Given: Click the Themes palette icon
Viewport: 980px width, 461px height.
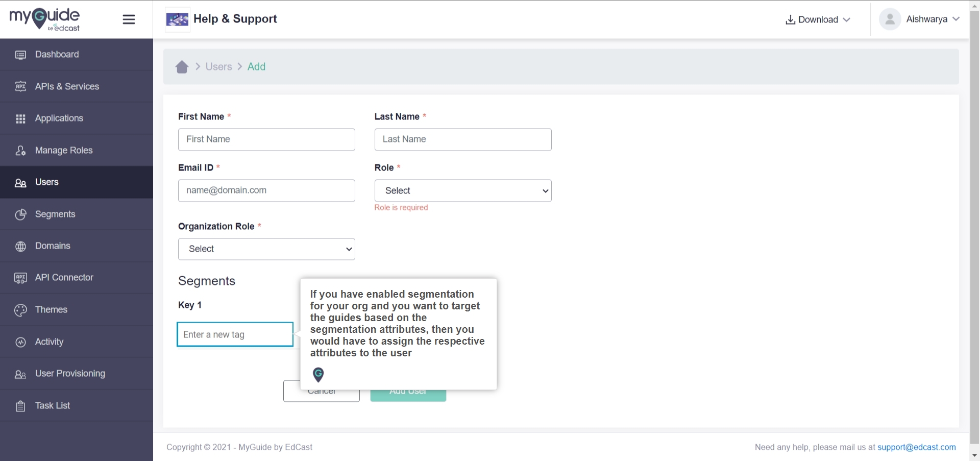Looking at the screenshot, I should 20,310.
